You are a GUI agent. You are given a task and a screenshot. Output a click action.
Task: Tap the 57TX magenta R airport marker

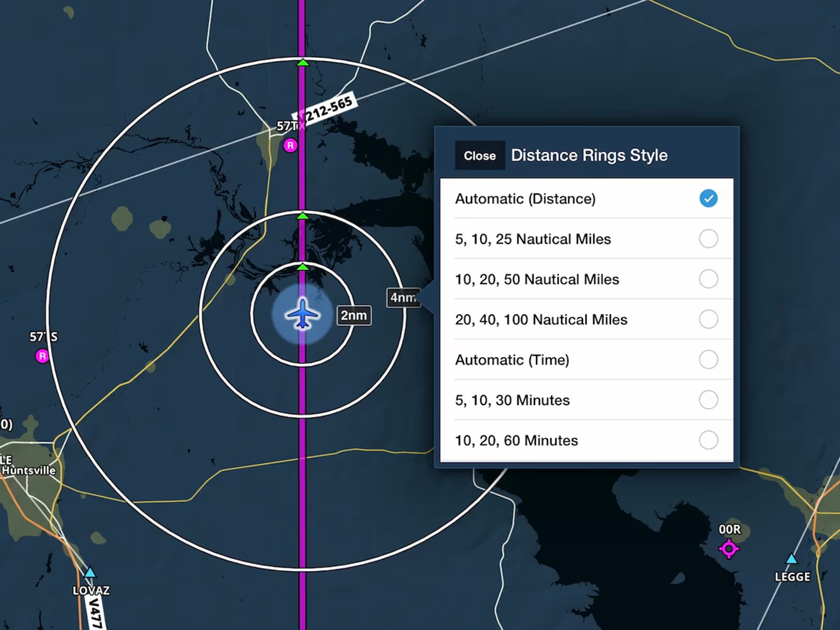coord(290,145)
